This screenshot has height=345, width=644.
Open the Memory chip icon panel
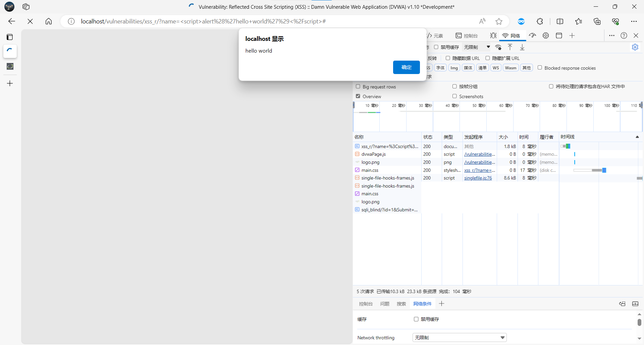[546, 36]
